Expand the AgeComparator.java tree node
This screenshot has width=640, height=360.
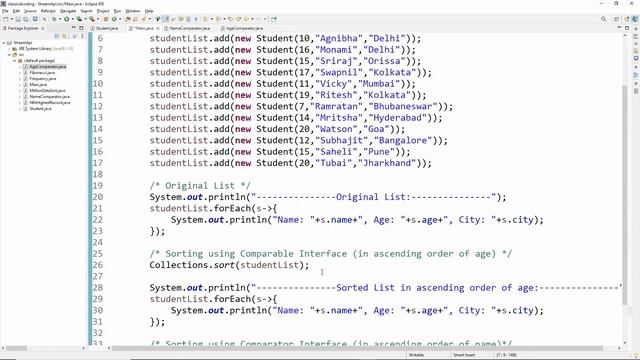pyautogui.click(x=20, y=67)
